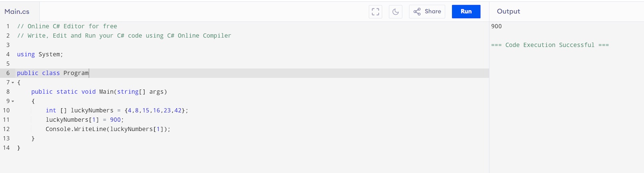Run the C# code
Viewport: 644px width, 173px height.
click(x=466, y=12)
